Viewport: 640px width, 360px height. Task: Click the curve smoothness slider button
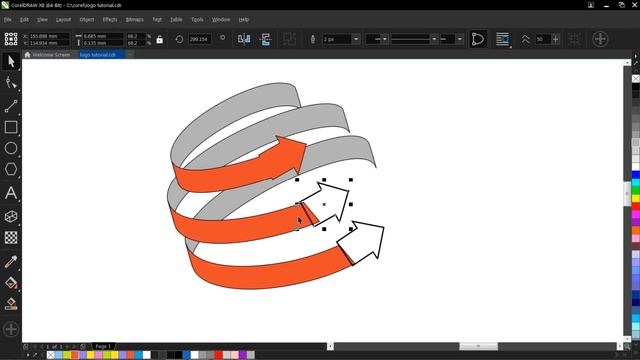[x=556, y=39]
